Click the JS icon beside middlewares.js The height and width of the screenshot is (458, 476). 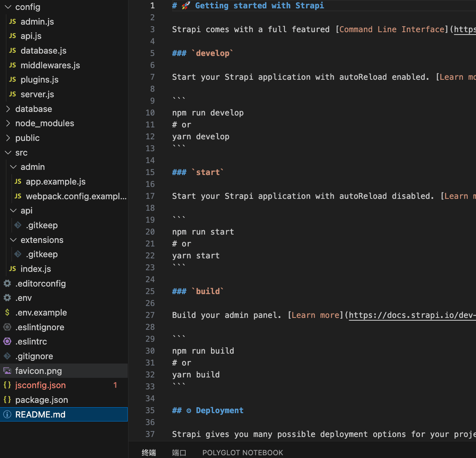13,65
